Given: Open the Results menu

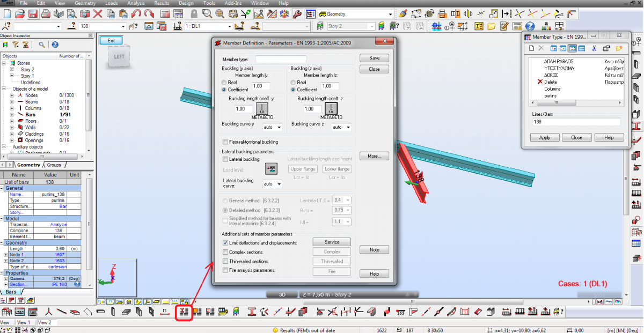Looking at the screenshot, I should coord(162,3).
